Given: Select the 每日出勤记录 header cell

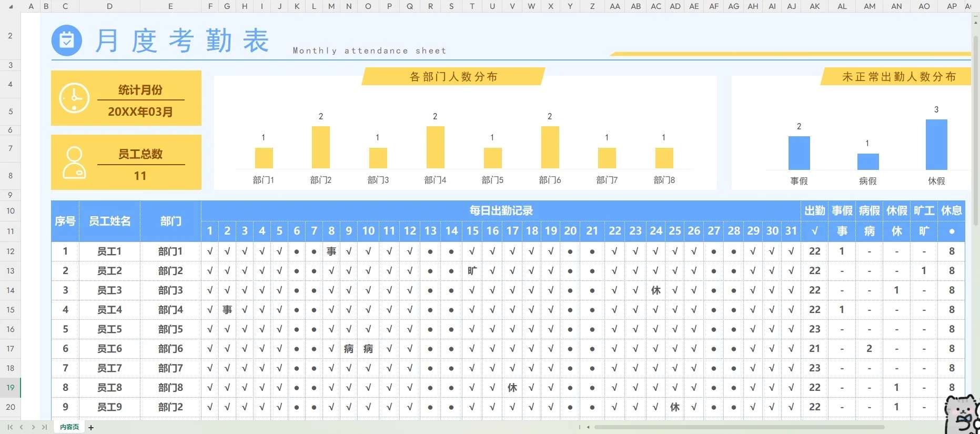Looking at the screenshot, I should (501, 211).
